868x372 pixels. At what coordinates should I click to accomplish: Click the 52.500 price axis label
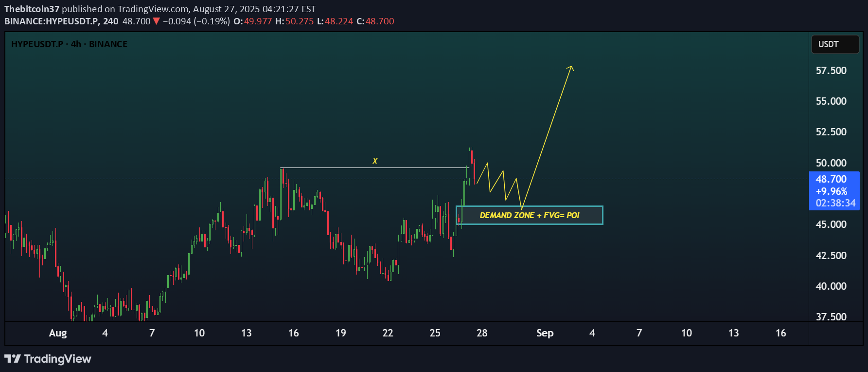click(x=831, y=132)
